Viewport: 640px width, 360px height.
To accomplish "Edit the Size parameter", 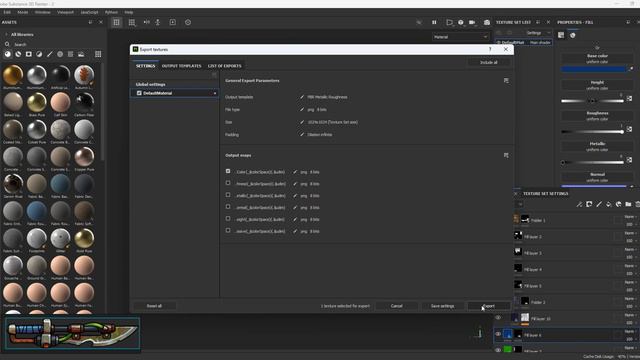I will click(302, 122).
